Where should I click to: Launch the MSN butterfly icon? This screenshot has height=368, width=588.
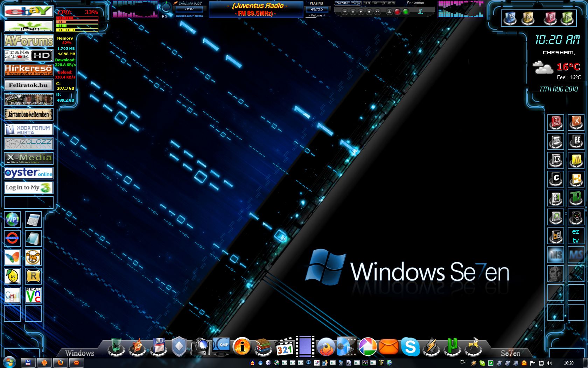12,257
